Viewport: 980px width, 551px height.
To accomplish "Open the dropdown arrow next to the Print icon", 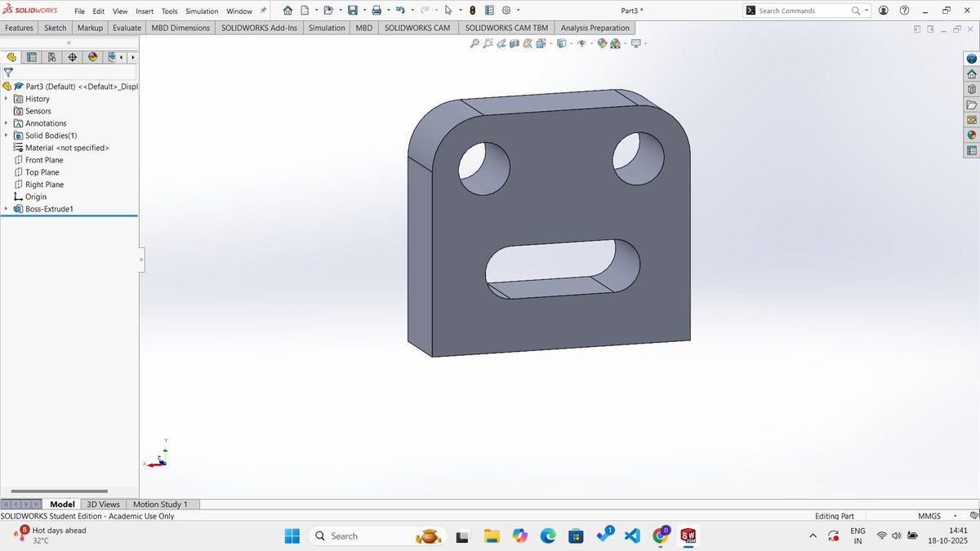I will [388, 11].
